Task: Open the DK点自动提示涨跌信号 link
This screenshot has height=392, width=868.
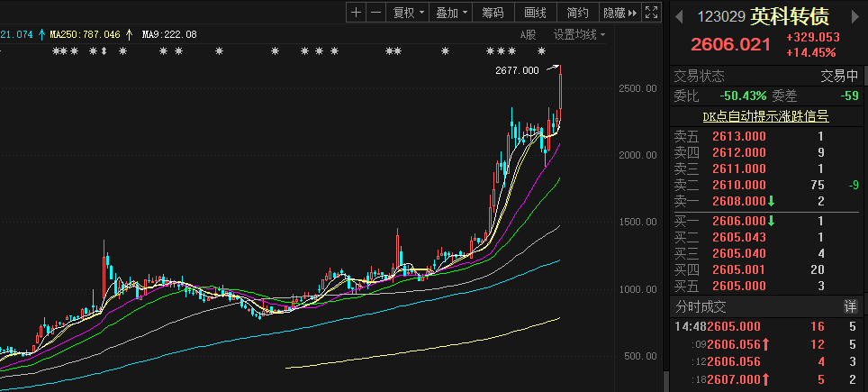Action: click(765, 116)
